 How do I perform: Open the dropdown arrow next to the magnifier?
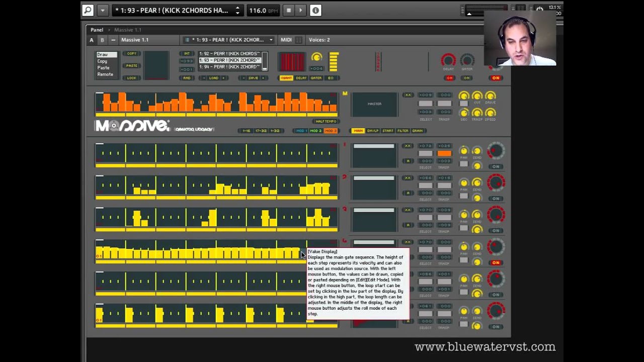[103, 10]
